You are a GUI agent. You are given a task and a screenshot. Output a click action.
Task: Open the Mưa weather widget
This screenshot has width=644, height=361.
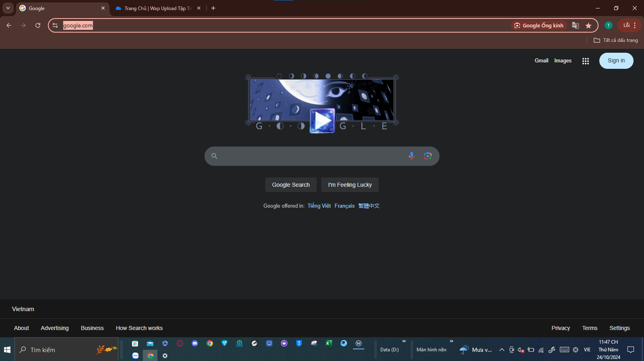click(x=476, y=350)
